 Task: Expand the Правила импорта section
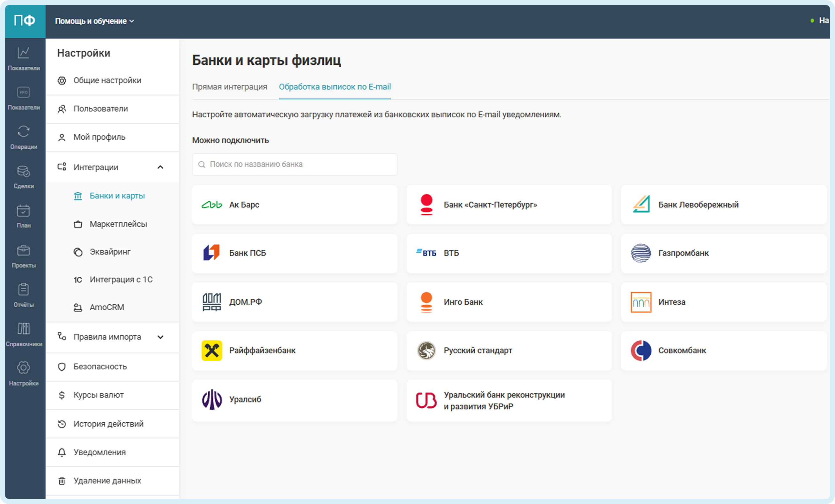point(160,337)
